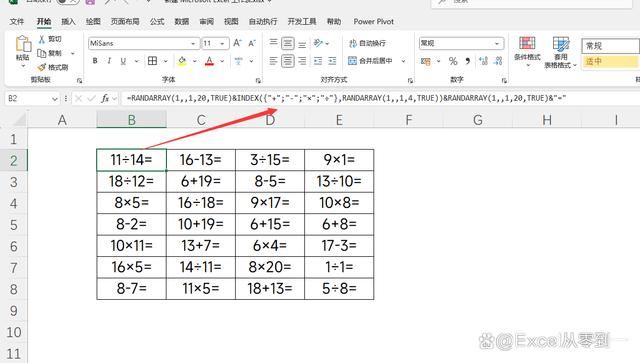Select row 5 header
The width and height of the screenshot is (640, 363).
(13, 225)
